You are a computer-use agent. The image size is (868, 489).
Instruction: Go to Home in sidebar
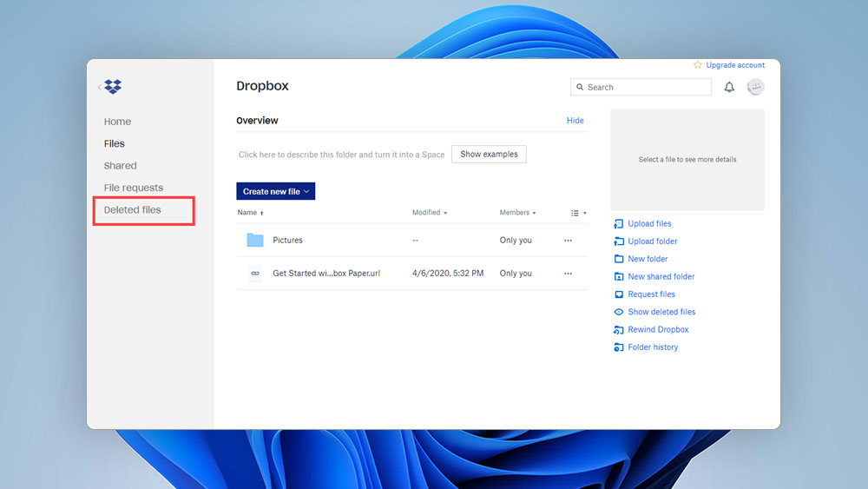(117, 122)
